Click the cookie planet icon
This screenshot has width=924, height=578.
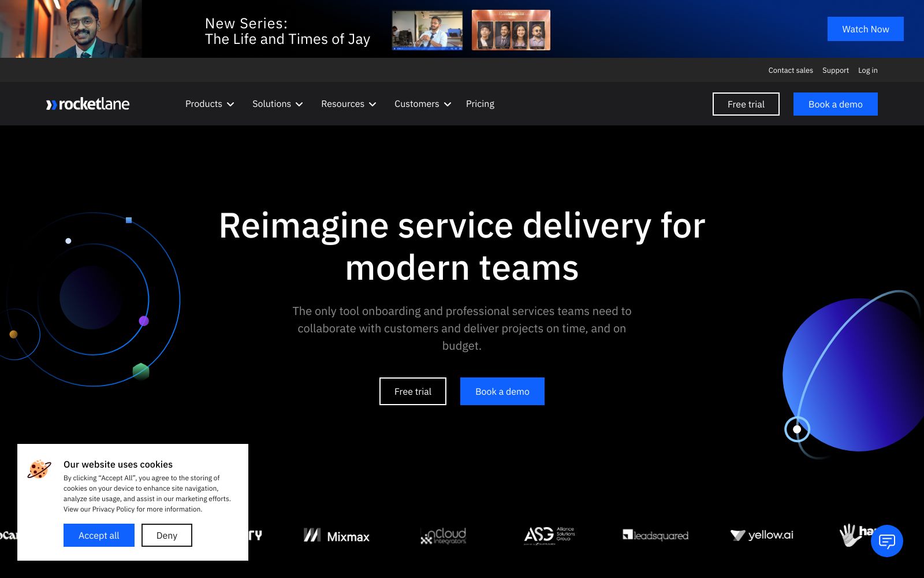click(39, 469)
